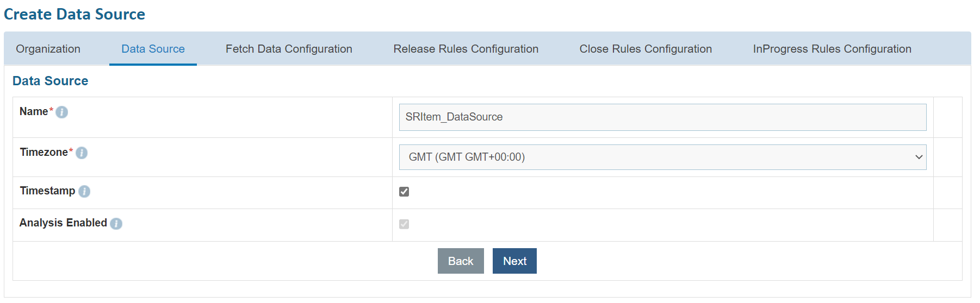Click the Analysis Enabled checkbox
This screenshot has height=303, width=980.
404,224
